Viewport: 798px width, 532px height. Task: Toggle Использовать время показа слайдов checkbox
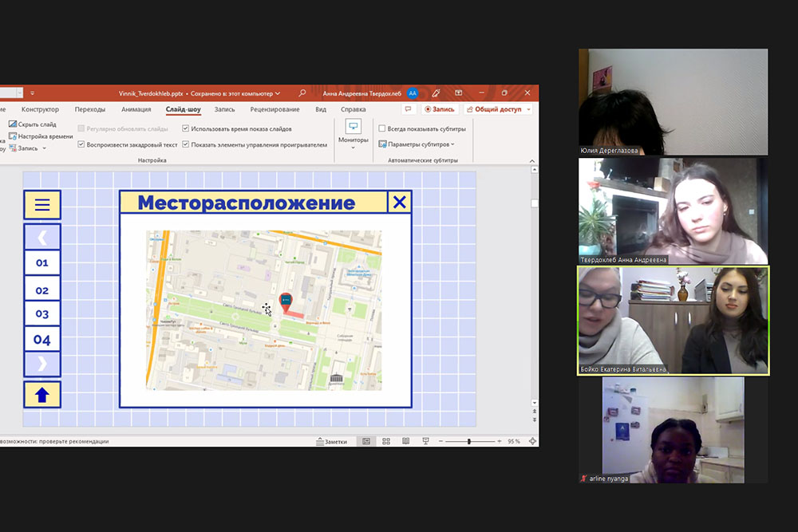click(186, 128)
